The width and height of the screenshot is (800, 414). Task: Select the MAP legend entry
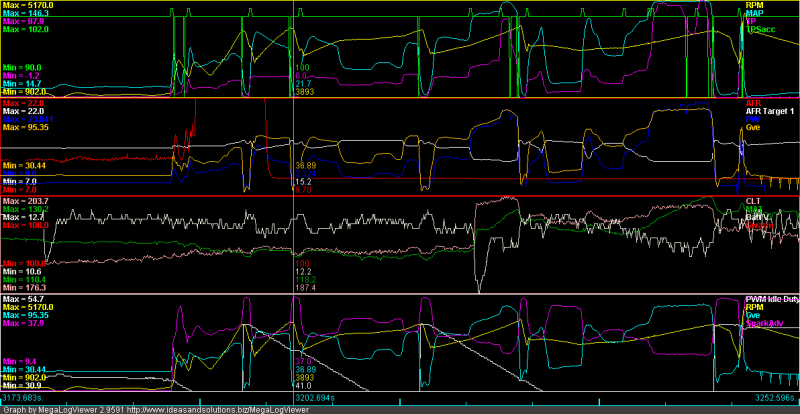tap(753, 13)
